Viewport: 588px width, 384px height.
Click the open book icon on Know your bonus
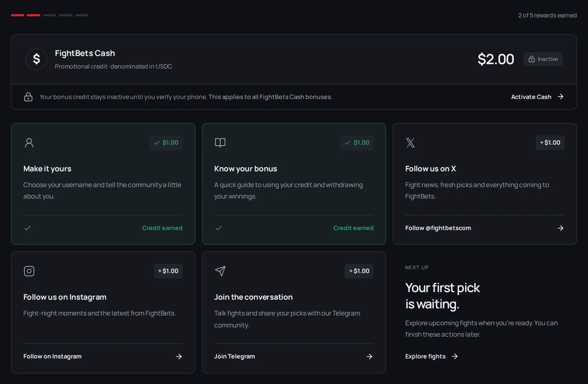(x=220, y=142)
